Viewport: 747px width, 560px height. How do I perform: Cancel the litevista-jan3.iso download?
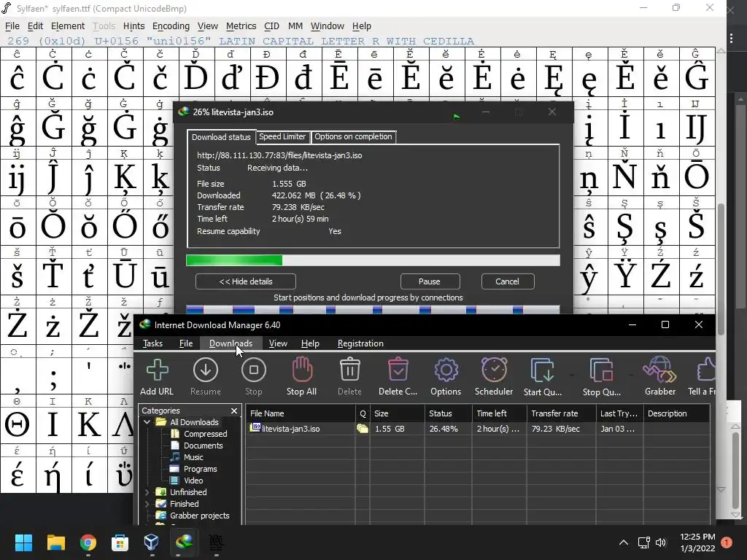coord(508,281)
